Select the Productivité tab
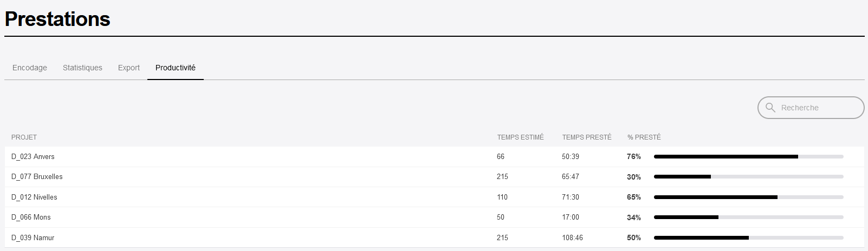This screenshot has height=251, width=868. click(176, 68)
